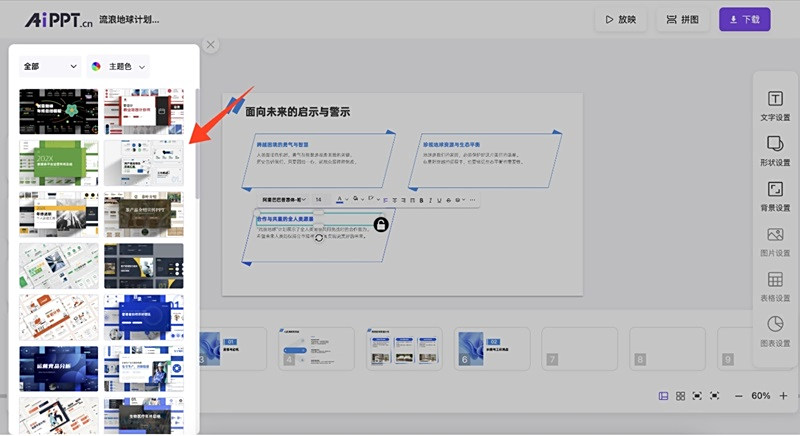Open 图片设置 image settings panel

tap(775, 241)
